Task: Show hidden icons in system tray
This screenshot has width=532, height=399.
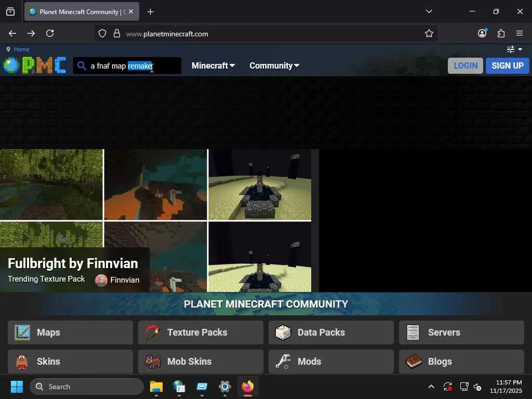Action: [431, 387]
